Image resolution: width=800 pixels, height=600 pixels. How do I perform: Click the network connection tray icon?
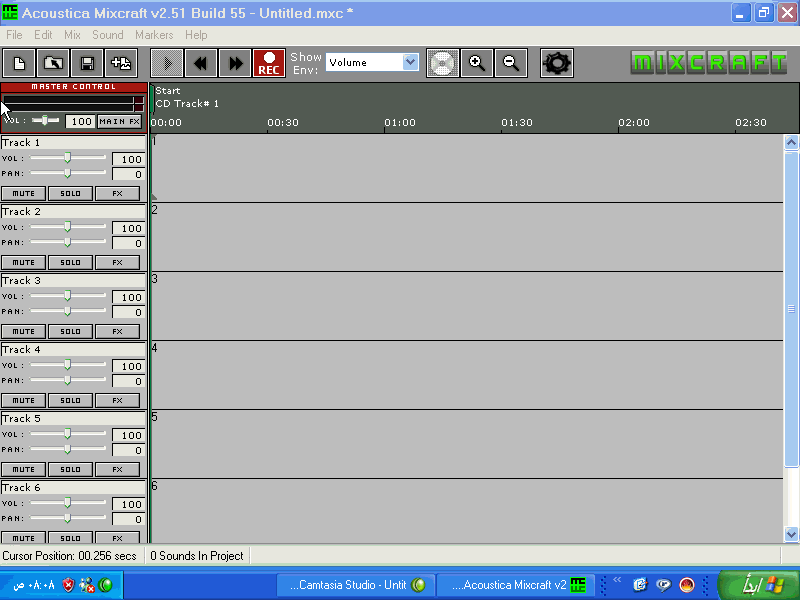click(x=87, y=585)
